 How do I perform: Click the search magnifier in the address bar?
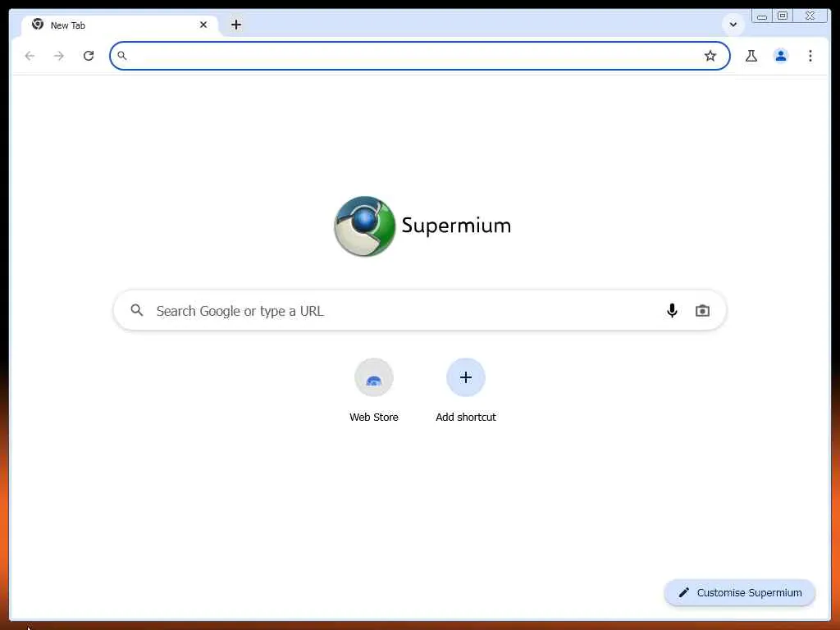coord(122,56)
